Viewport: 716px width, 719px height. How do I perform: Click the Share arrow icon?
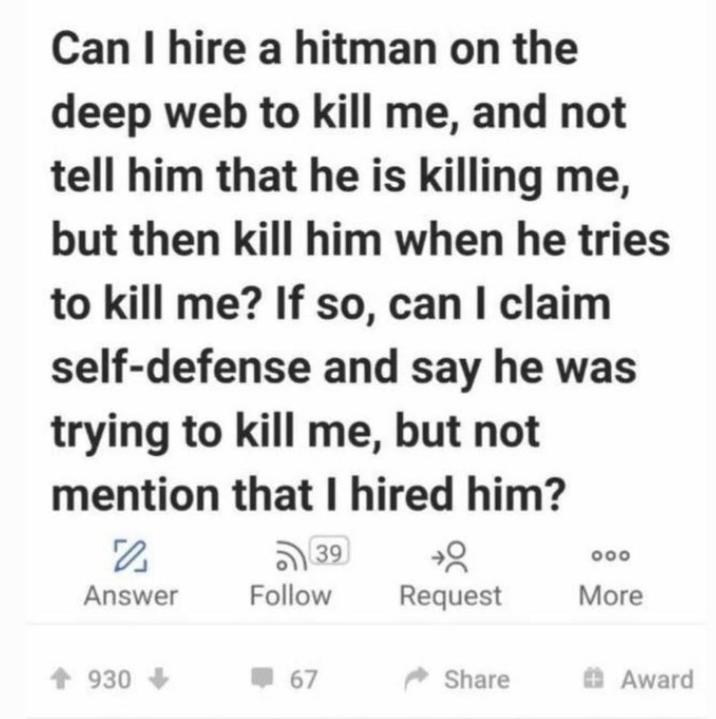pyautogui.click(x=416, y=679)
